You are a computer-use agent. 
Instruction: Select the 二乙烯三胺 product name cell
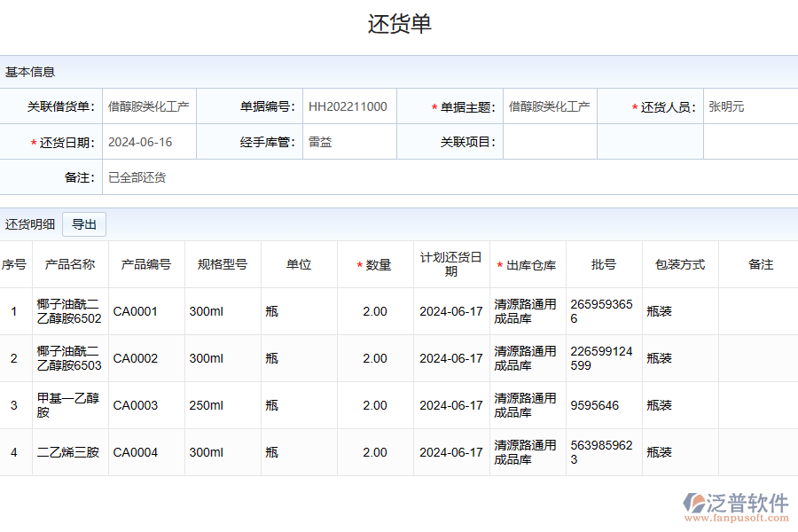pyautogui.click(x=71, y=452)
